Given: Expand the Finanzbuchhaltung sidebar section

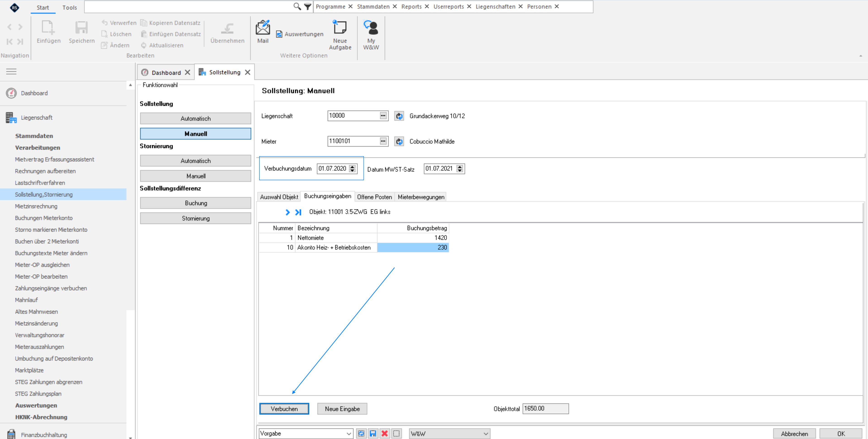Looking at the screenshot, I should coord(44,435).
